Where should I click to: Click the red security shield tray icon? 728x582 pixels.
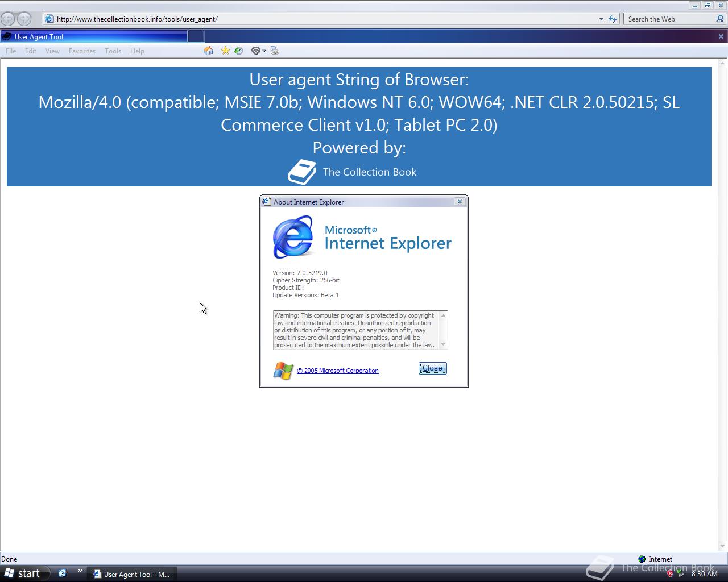click(670, 573)
